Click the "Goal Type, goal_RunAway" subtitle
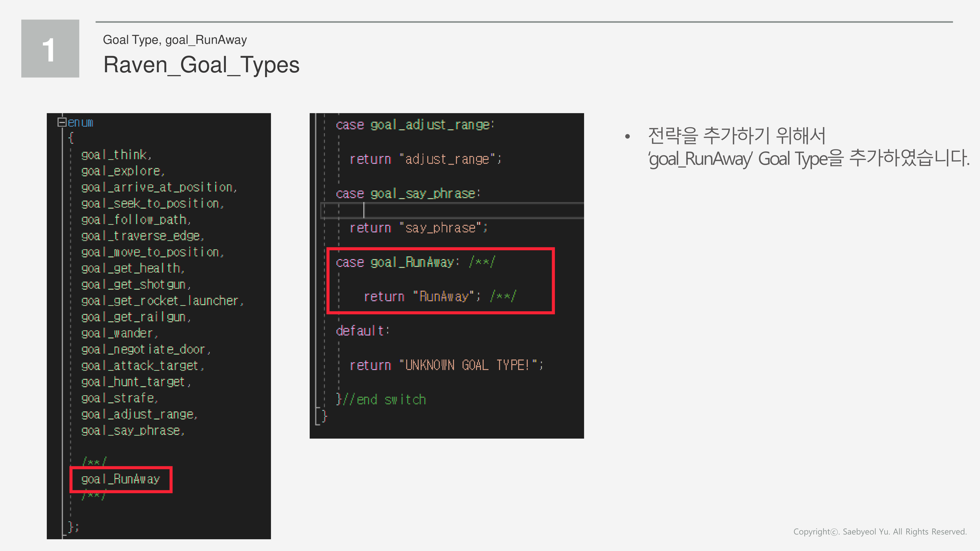The width and height of the screenshot is (980, 551). (x=175, y=39)
